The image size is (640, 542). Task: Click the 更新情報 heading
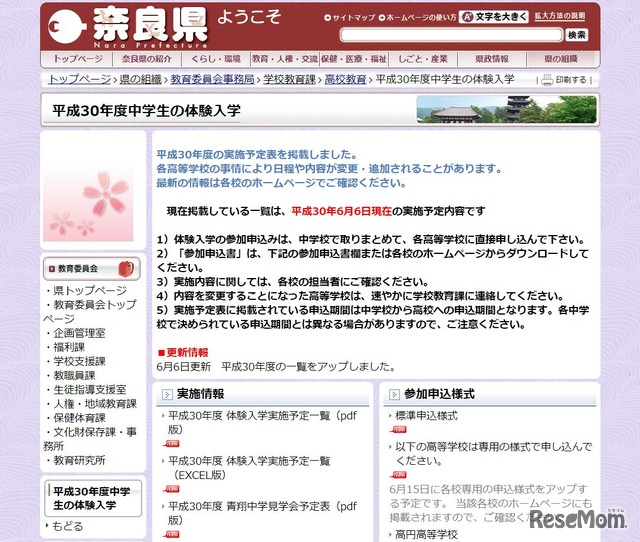pos(187,353)
